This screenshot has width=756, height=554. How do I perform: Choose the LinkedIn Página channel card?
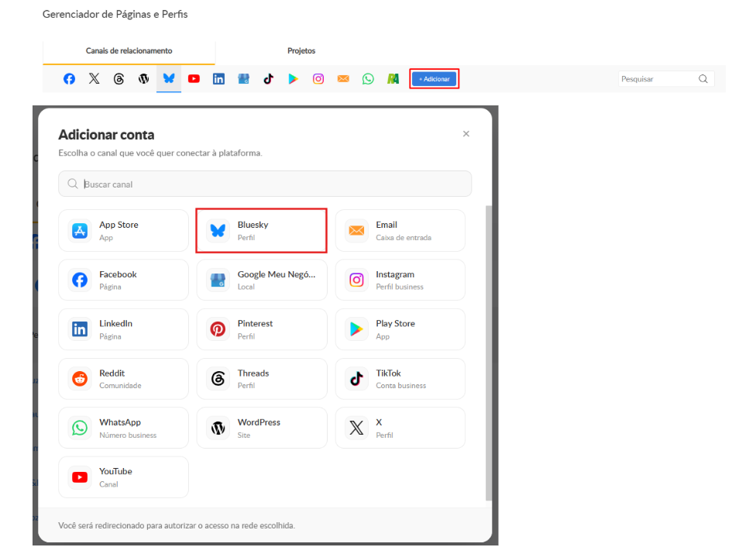pyautogui.click(x=123, y=329)
